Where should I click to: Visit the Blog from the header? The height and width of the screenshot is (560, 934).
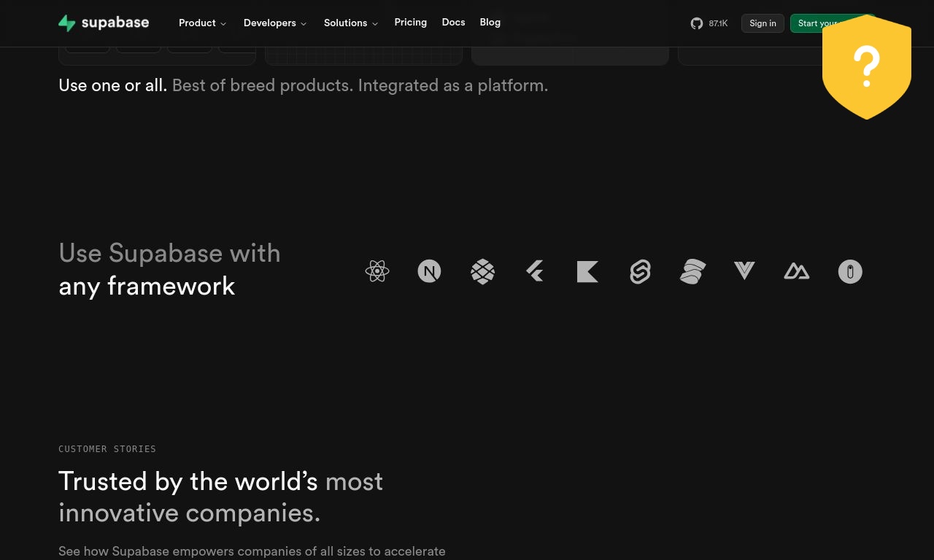click(490, 23)
